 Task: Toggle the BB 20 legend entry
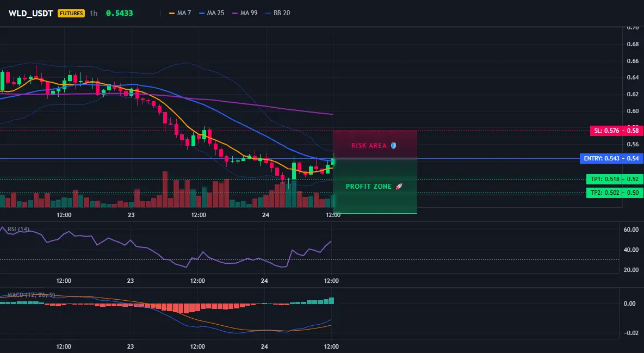click(277, 13)
